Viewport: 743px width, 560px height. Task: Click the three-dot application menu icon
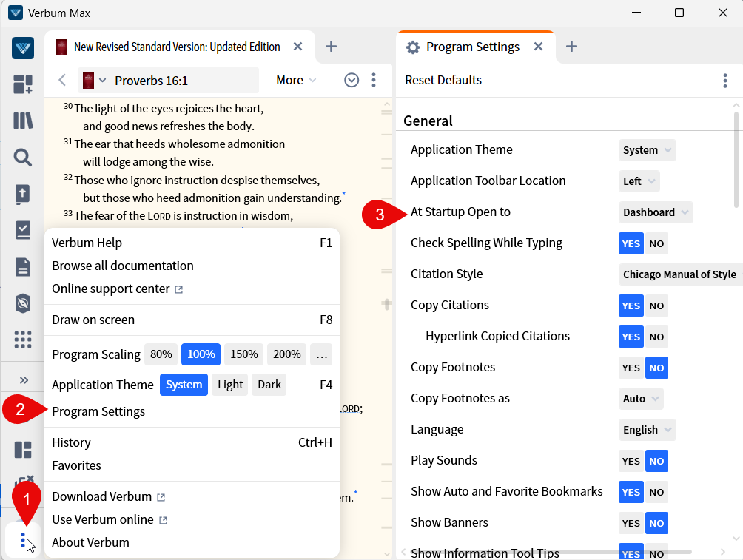point(23,541)
